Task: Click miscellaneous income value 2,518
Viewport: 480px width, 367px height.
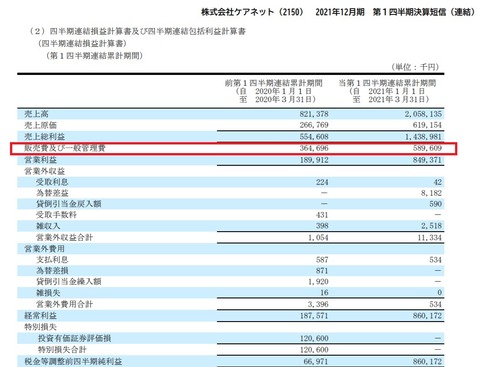Action: point(431,226)
